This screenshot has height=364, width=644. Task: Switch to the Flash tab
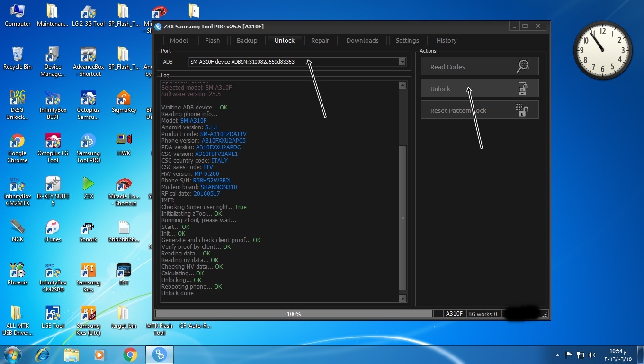(x=212, y=40)
